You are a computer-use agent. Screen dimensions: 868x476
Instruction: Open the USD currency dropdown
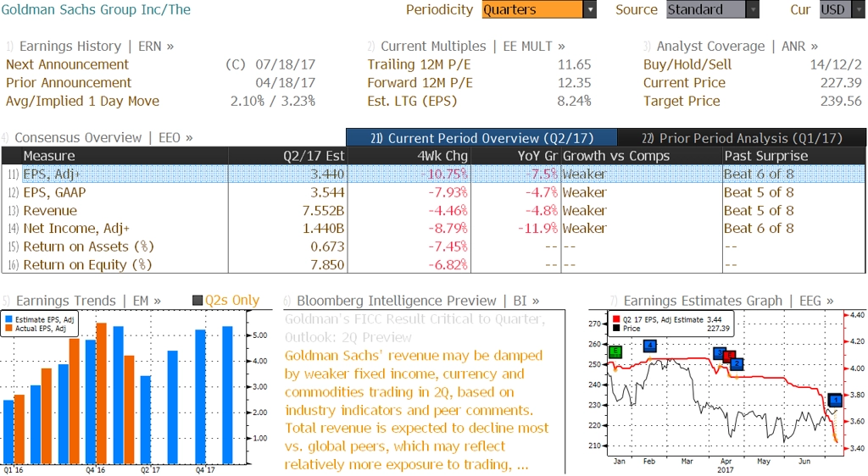click(x=858, y=9)
